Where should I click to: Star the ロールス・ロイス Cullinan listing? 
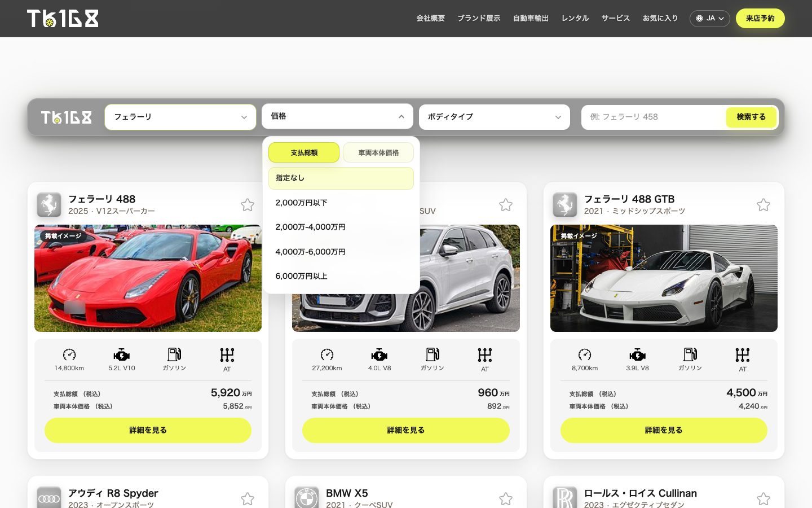[764, 499]
